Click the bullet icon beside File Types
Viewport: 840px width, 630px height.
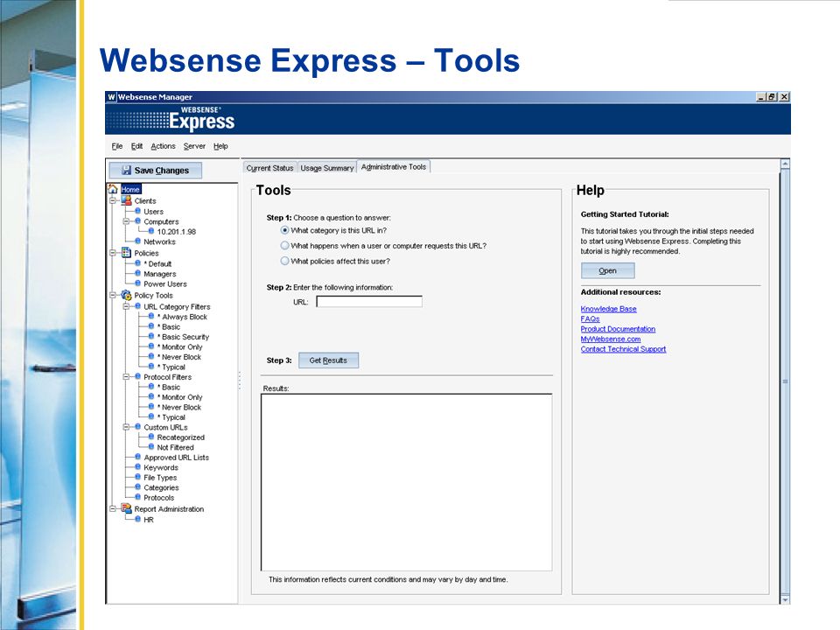[x=137, y=477]
